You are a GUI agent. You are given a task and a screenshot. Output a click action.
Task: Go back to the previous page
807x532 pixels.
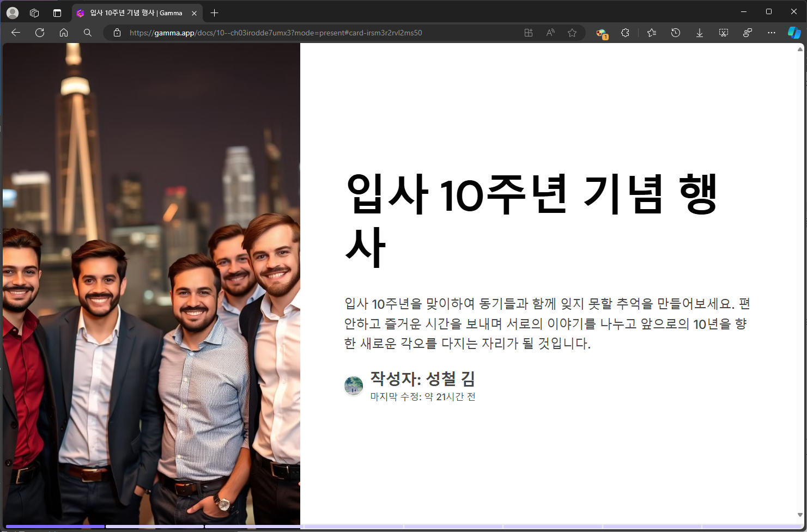tap(16, 33)
